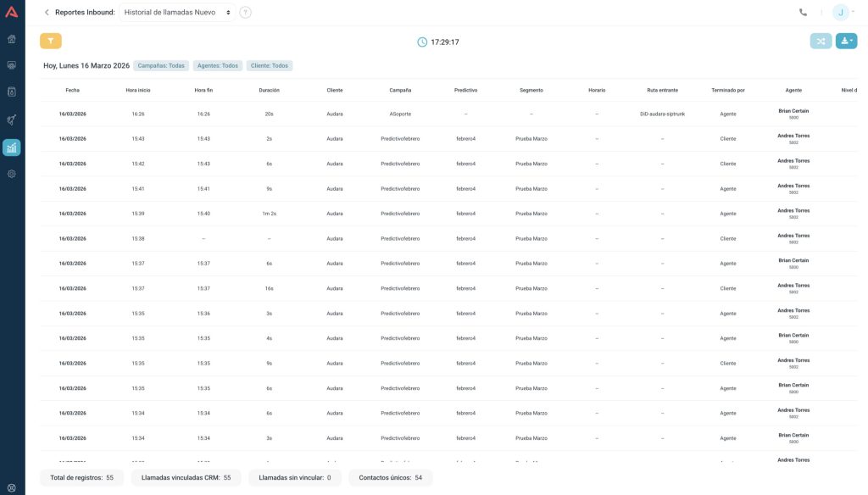Open the download export dropdown
Image resolution: width=868 pixels, height=495 pixels.
coord(846,41)
